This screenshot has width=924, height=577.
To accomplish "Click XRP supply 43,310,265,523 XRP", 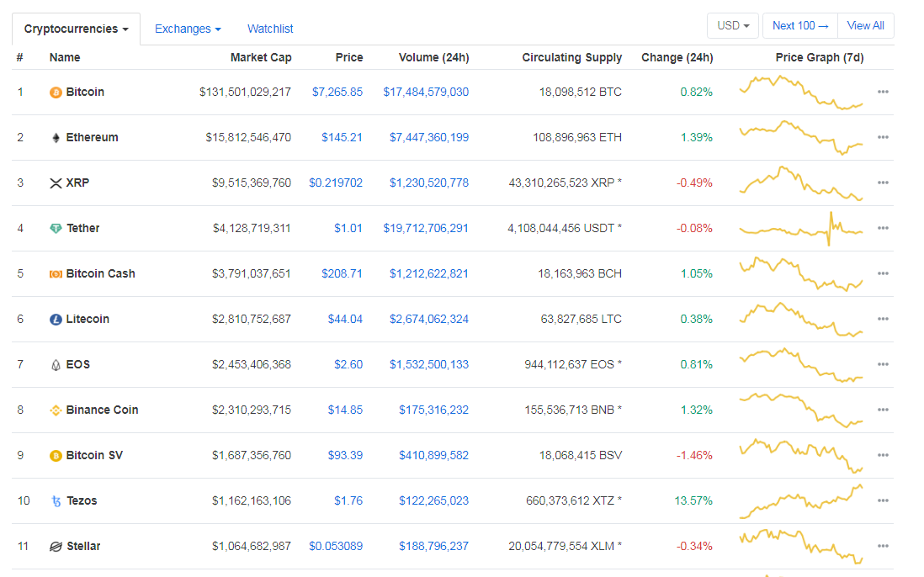I will pos(566,183).
